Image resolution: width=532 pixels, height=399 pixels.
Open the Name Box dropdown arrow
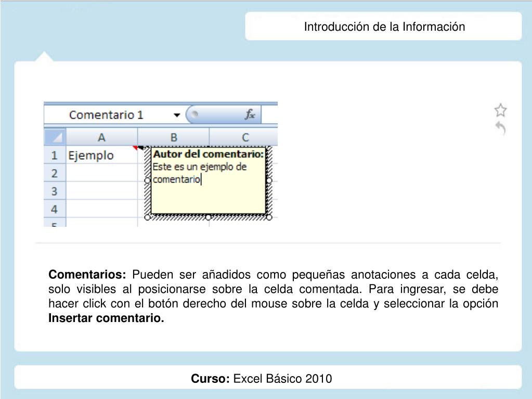click(x=177, y=115)
